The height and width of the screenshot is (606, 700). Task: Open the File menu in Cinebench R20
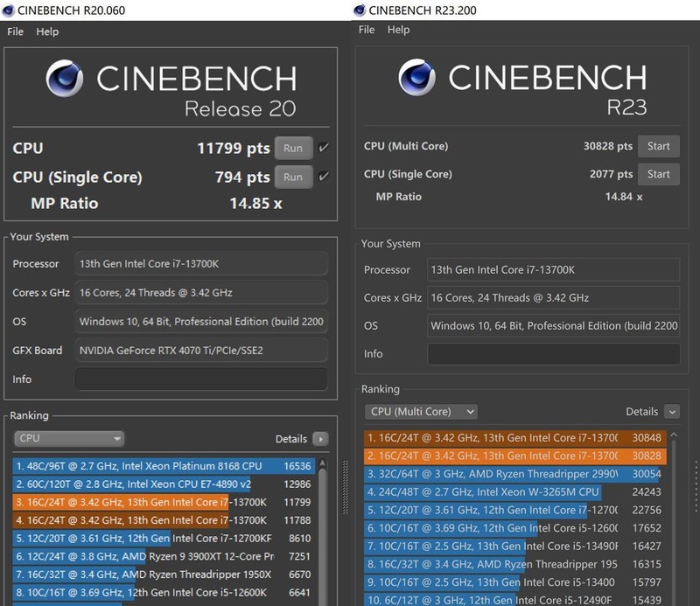(16, 31)
